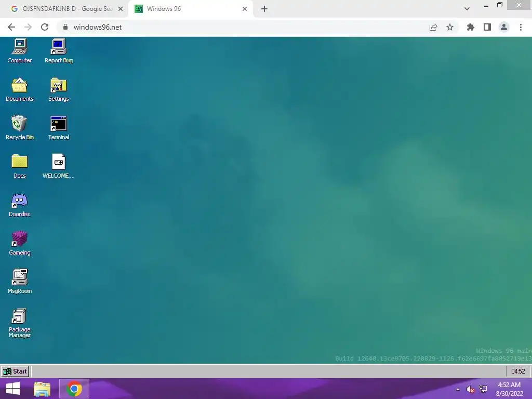Click the Windows 96 taskbar clock 04:52
This screenshot has width=532, height=399.
[518, 371]
